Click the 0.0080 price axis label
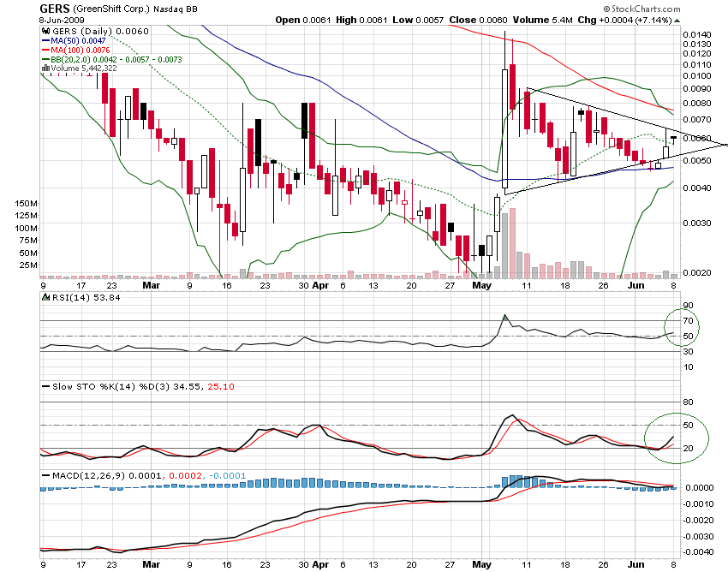Image resolution: width=728 pixels, height=572 pixels. click(x=697, y=103)
